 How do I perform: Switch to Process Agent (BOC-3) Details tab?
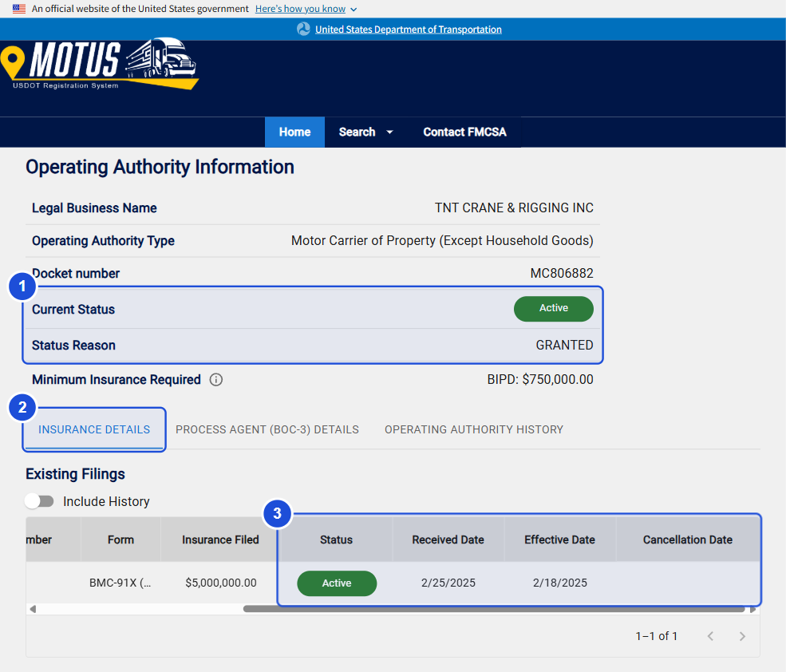[x=267, y=429]
